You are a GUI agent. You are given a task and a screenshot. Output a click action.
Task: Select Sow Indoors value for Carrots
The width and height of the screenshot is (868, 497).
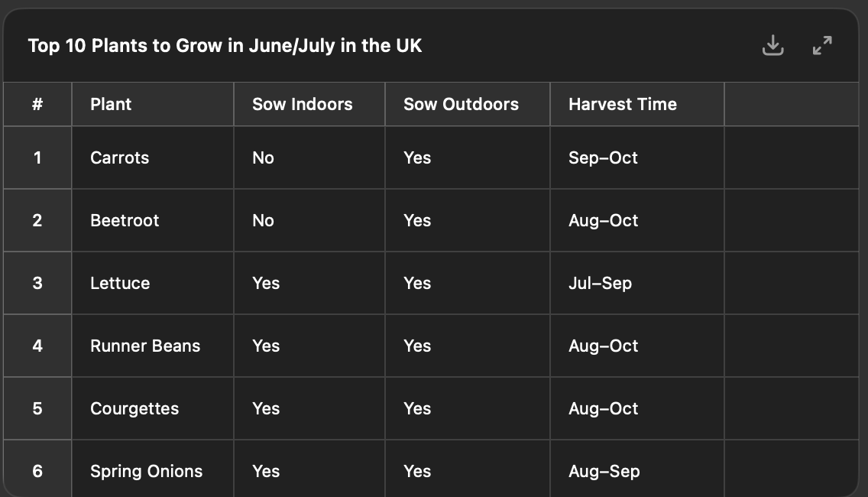click(x=263, y=158)
